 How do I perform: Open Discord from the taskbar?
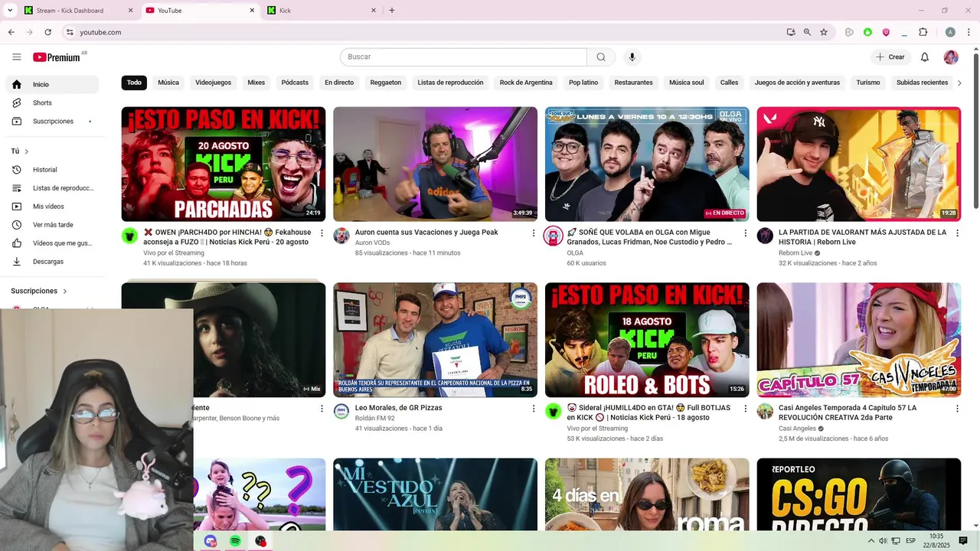[x=211, y=541]
